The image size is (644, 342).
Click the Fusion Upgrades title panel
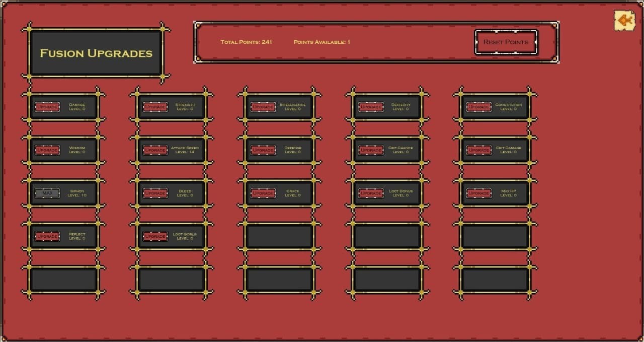96,53
